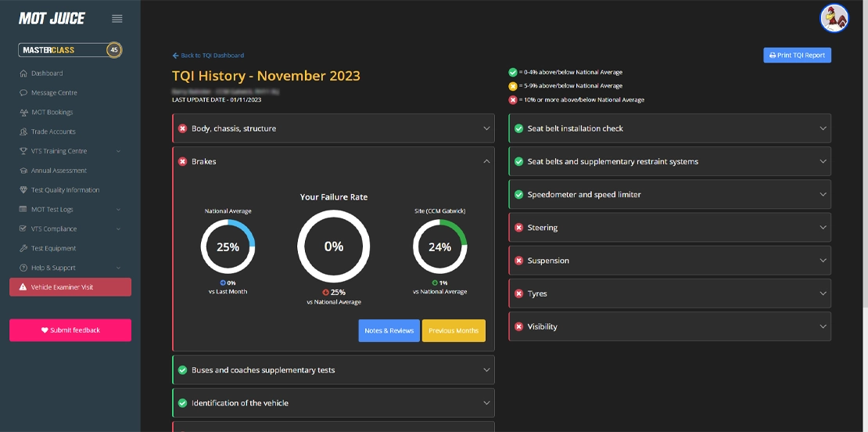This screenshot has width=868, height=432.
Task: Click red cross icon beside Tyres
Action: click(518, 293)
